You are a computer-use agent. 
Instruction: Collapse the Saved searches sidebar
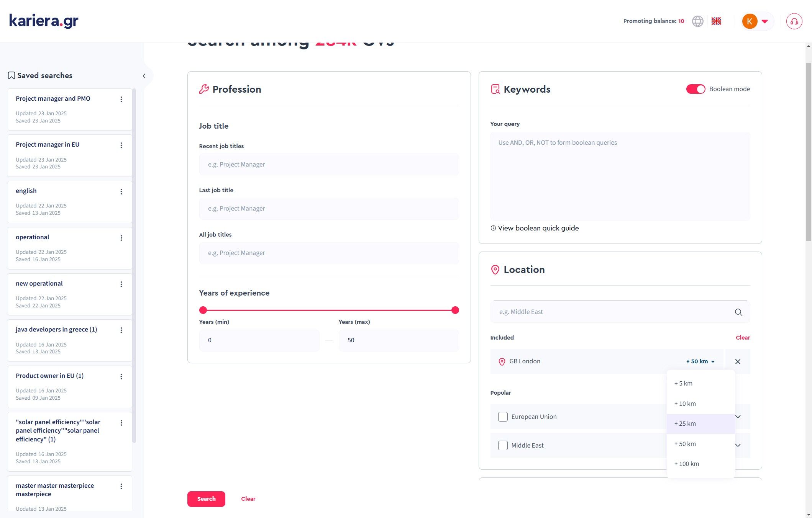coord(144,76)
